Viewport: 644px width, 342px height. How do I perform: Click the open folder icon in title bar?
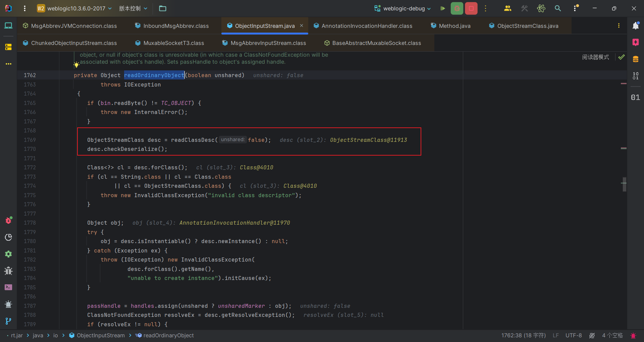(x=163, y=8)
